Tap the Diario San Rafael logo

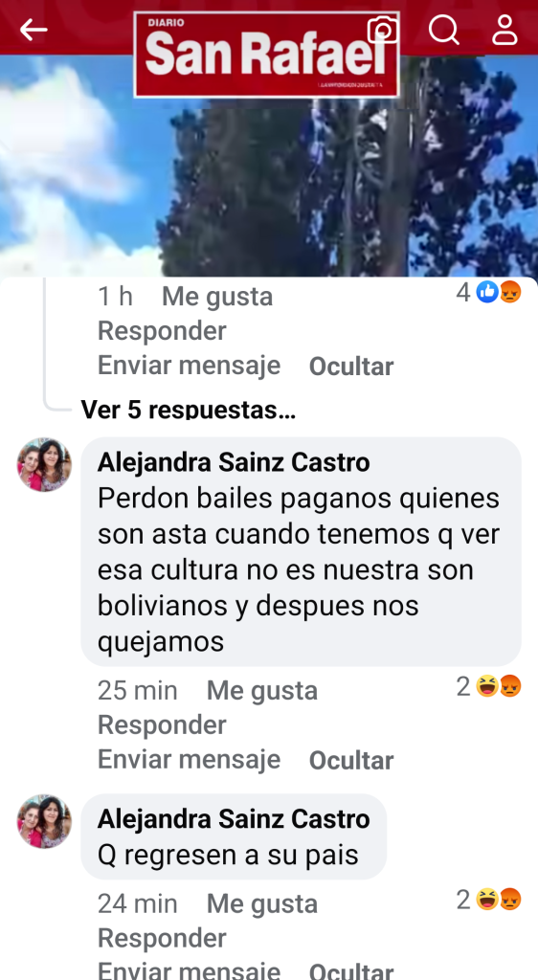(267, 55)
